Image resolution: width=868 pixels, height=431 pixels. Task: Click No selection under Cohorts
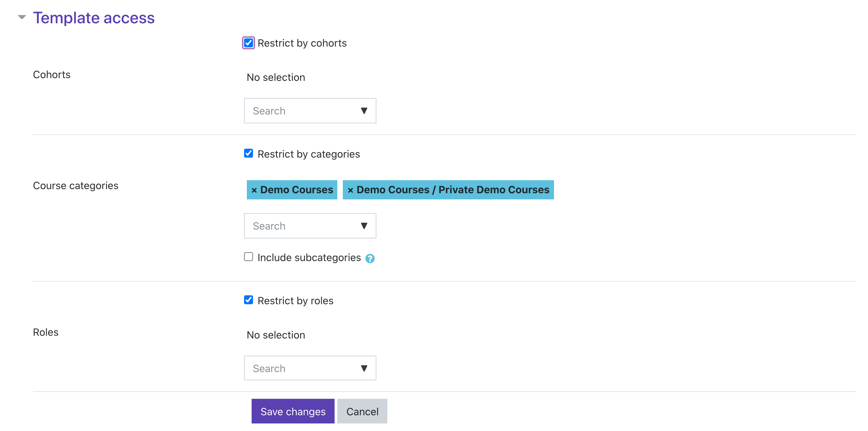point(276,77)
